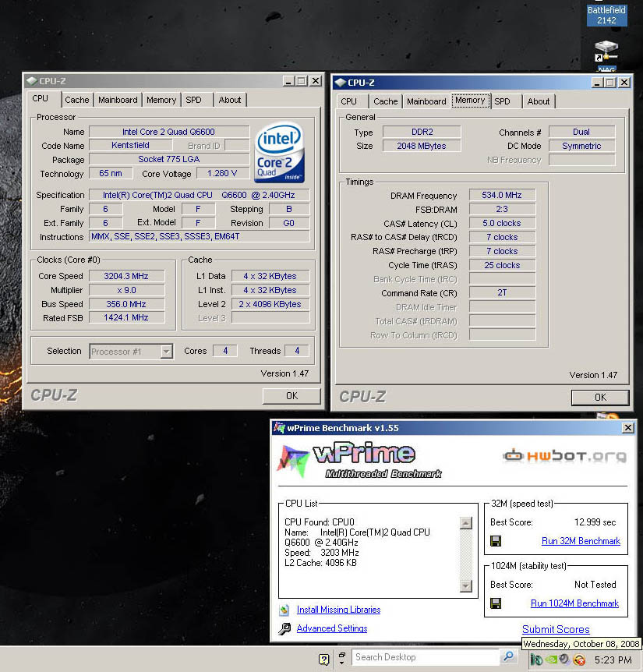Click the mouse tray icon
The width and height of the screenshot is (643, 672).
point(536,660)
